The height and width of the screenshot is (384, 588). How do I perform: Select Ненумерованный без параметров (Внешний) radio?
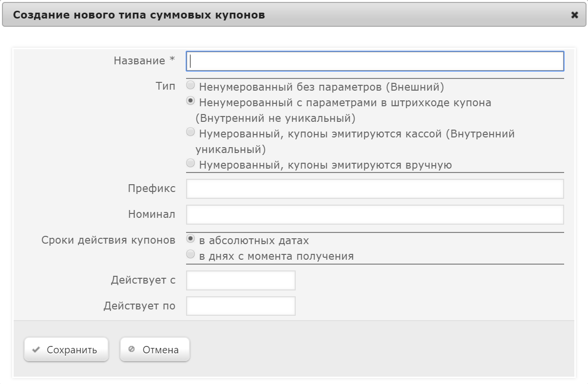click(x=191, y=86)
